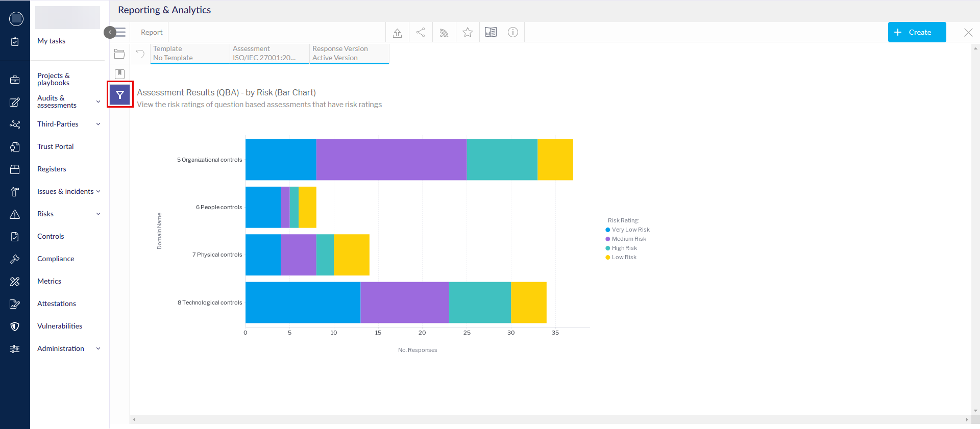This screenshot has width=980, height=429.
Task: Toggle High Risk legend series
Action: (624, 248)
